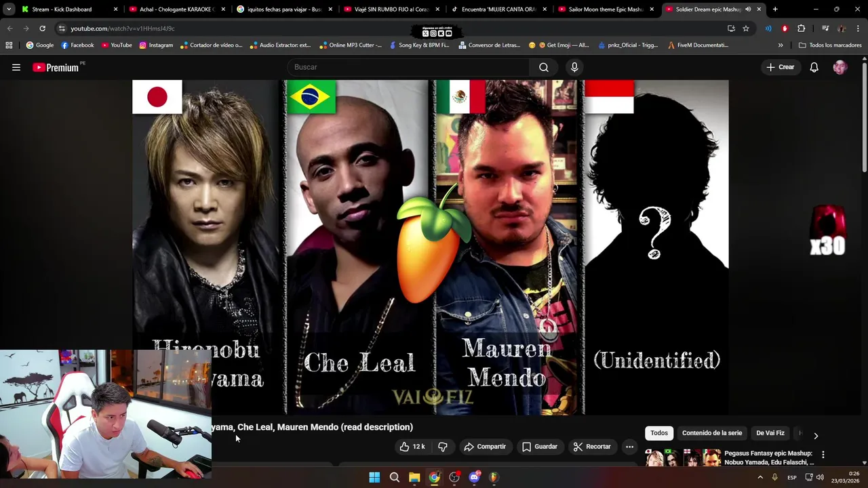The image size is (868, 488).
Task: Open more actions ellipsis under video
Action: click(629, 447)
